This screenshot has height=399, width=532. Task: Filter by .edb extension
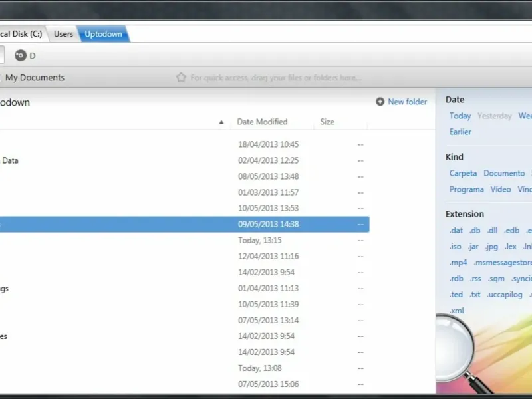click(511, 231)
